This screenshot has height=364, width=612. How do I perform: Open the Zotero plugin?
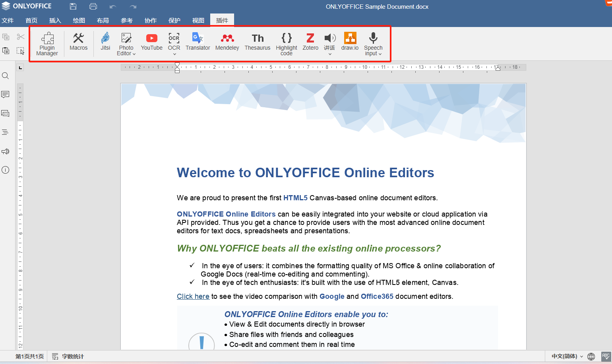click(310, 41)
